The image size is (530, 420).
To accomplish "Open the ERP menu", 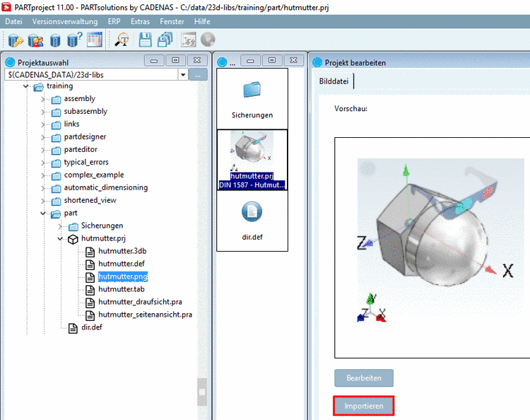I will pyautogui.click(x=114, y=22).
